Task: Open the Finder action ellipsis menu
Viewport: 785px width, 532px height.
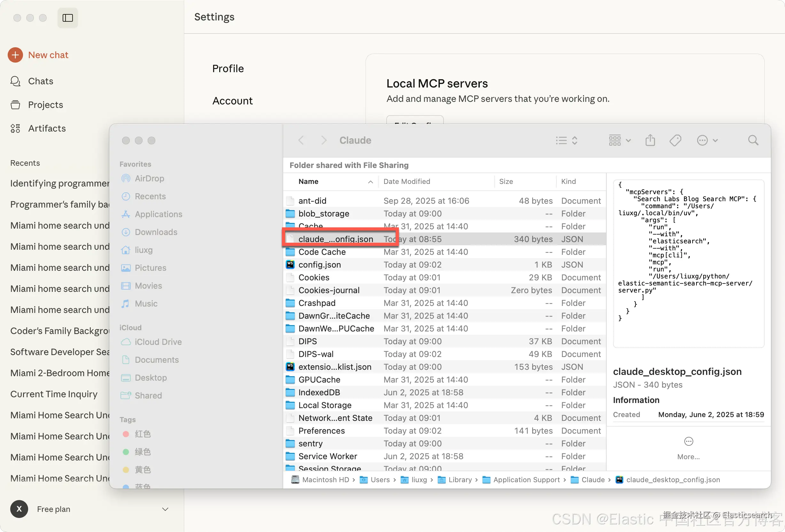Action: (707, 140)
